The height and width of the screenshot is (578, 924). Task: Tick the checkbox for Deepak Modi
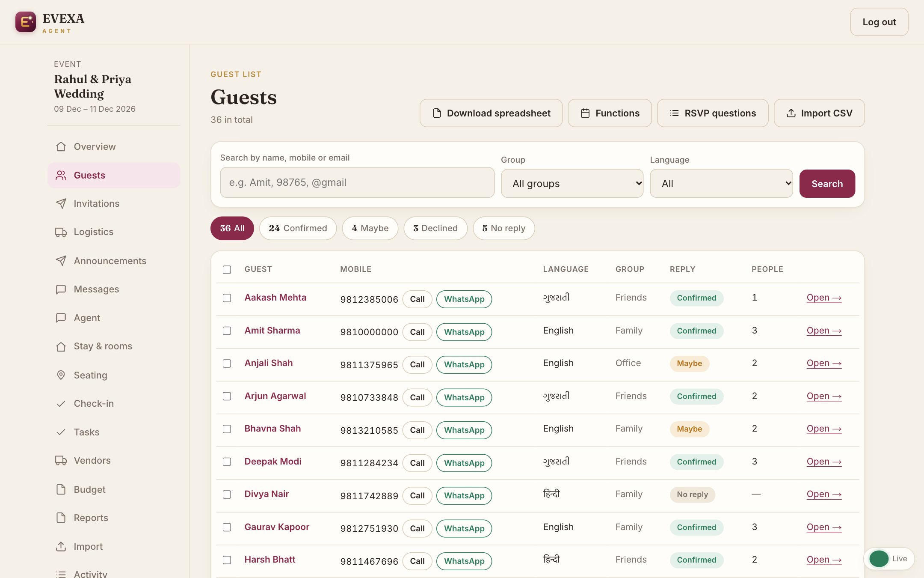227,462
